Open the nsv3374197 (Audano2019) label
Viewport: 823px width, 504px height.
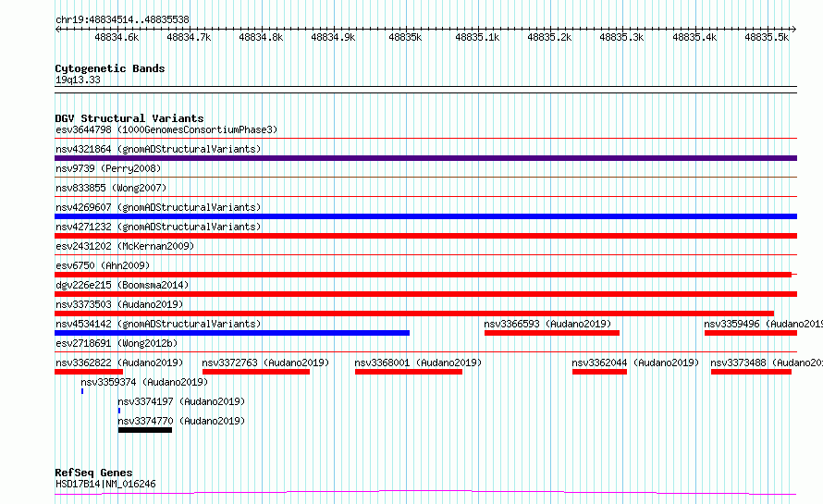point(181,401)
